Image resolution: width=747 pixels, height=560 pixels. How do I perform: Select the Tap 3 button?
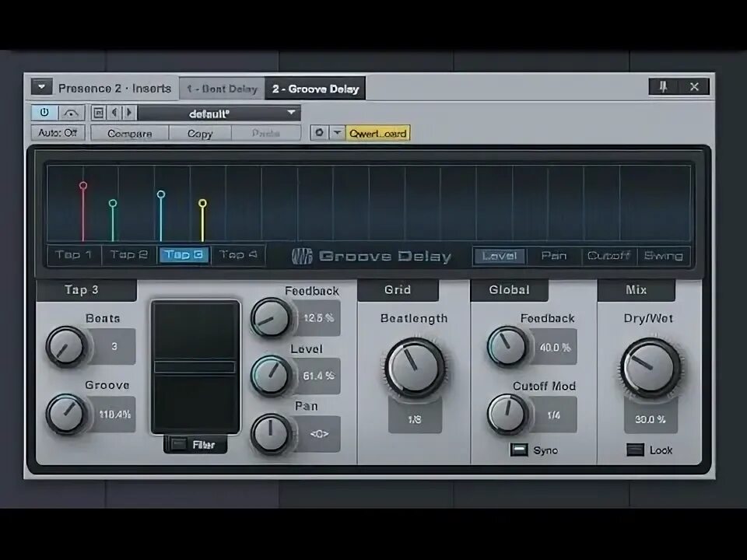click(x=184, y=255)
